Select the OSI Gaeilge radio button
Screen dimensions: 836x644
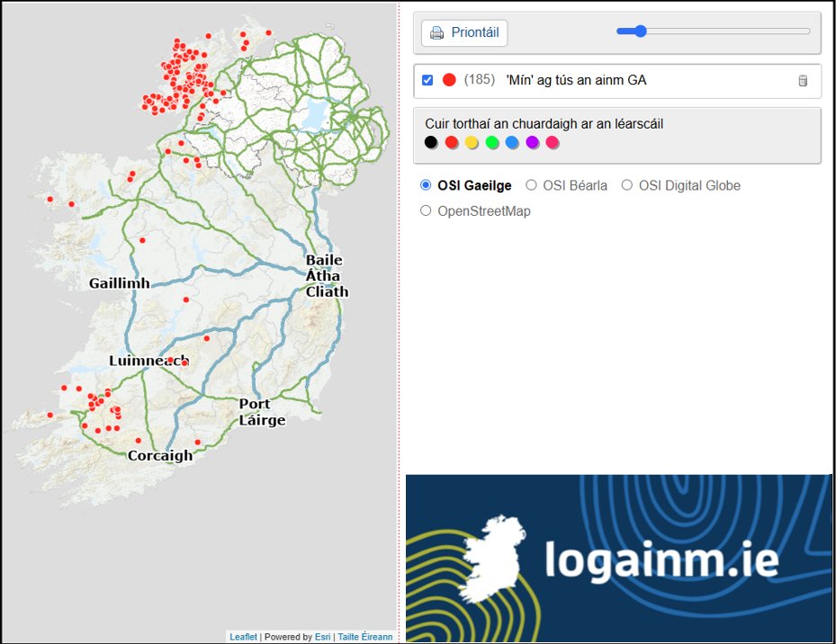pyautogui.click(x=426, y=185)
